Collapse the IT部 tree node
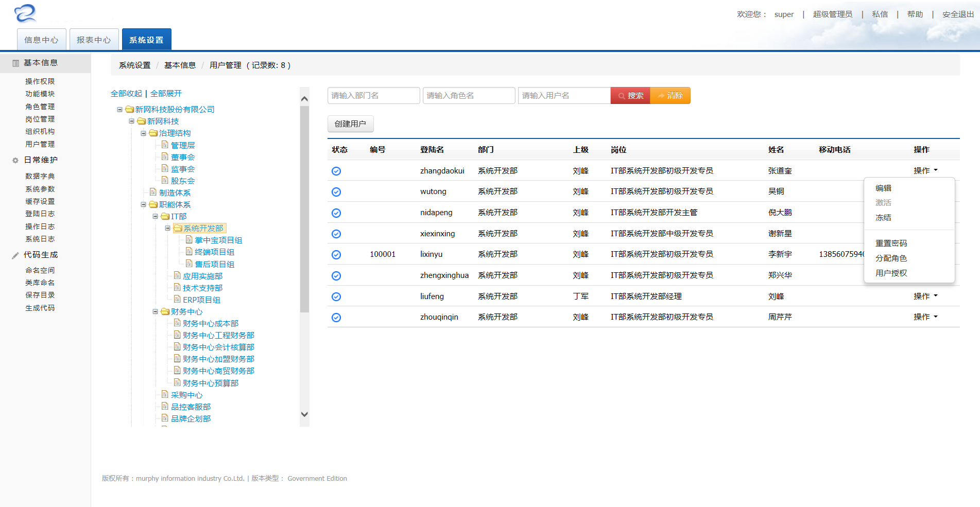 155,216
